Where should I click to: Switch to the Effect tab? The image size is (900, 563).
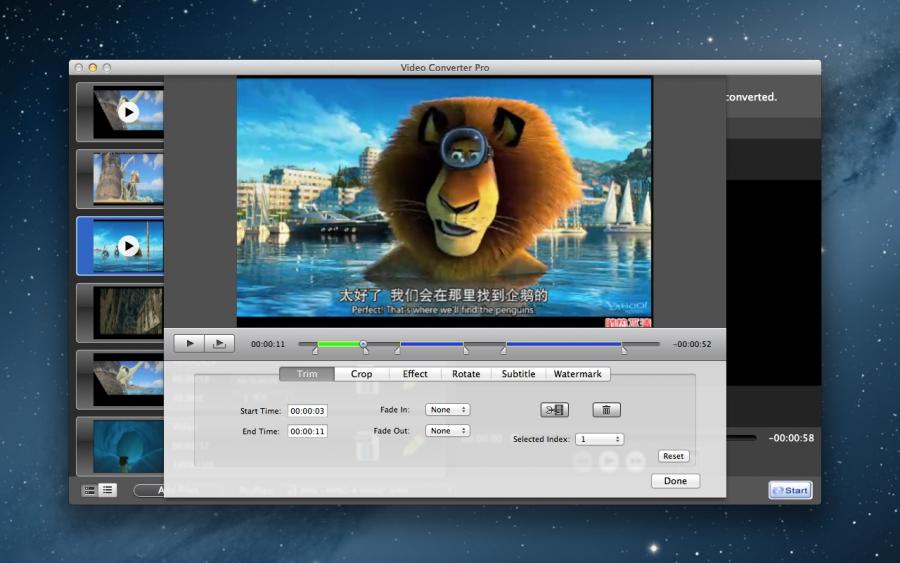(415, 374)
